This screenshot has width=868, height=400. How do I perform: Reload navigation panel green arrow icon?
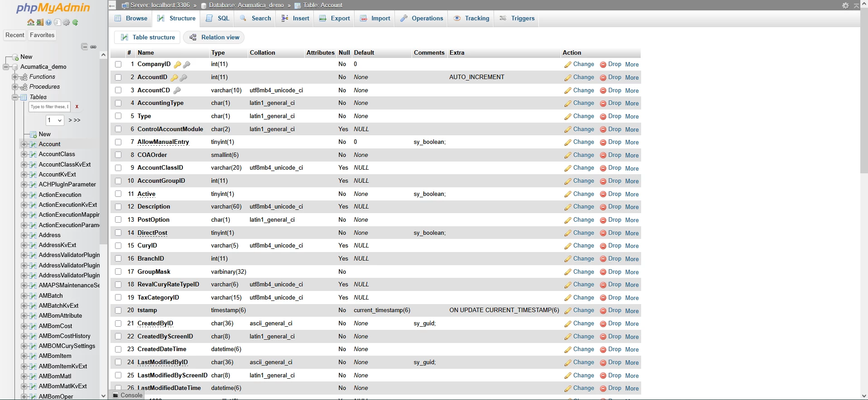pyautogui.click(x=75, y=22)
